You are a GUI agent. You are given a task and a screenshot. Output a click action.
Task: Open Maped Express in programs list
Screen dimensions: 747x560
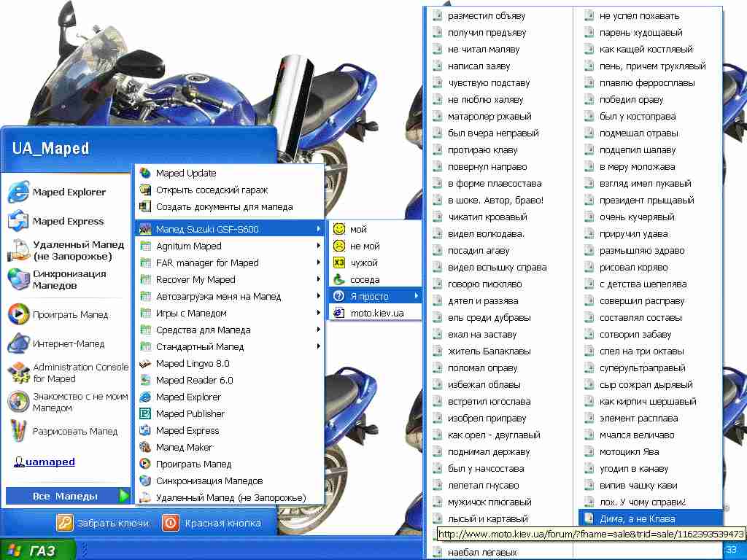(x=230, y=430)
